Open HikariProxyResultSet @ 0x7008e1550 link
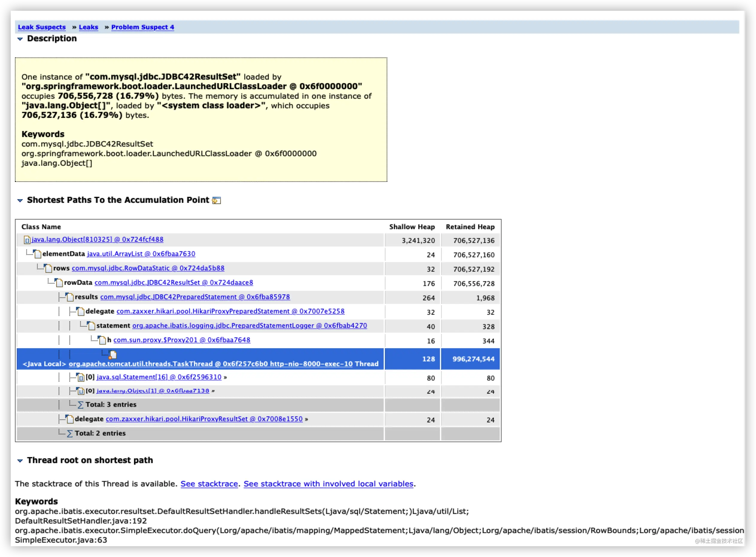Screen dimensions: 756x557 coord(204,419)
